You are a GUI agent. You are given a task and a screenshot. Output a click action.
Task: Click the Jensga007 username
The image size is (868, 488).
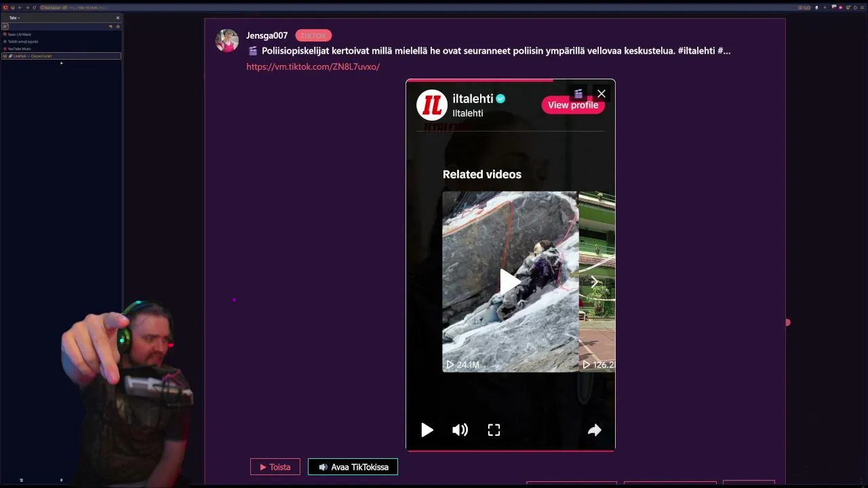(x=267, y=35)
